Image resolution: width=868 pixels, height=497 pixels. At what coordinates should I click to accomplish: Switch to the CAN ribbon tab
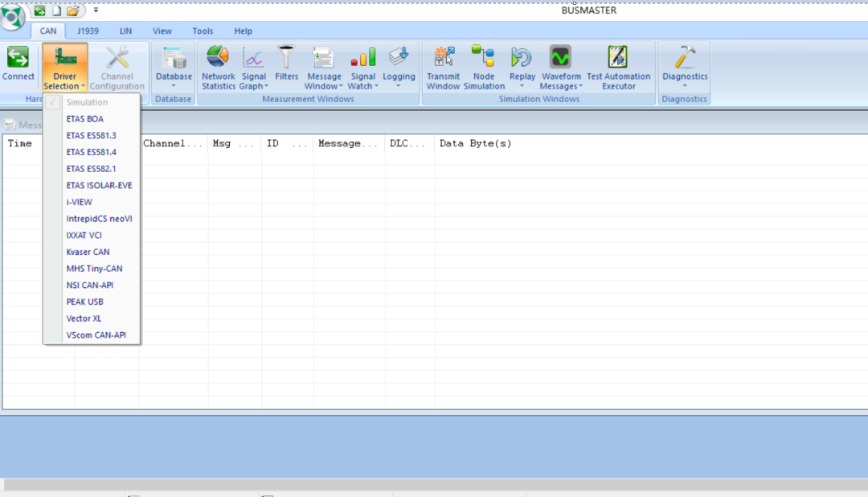48,31
